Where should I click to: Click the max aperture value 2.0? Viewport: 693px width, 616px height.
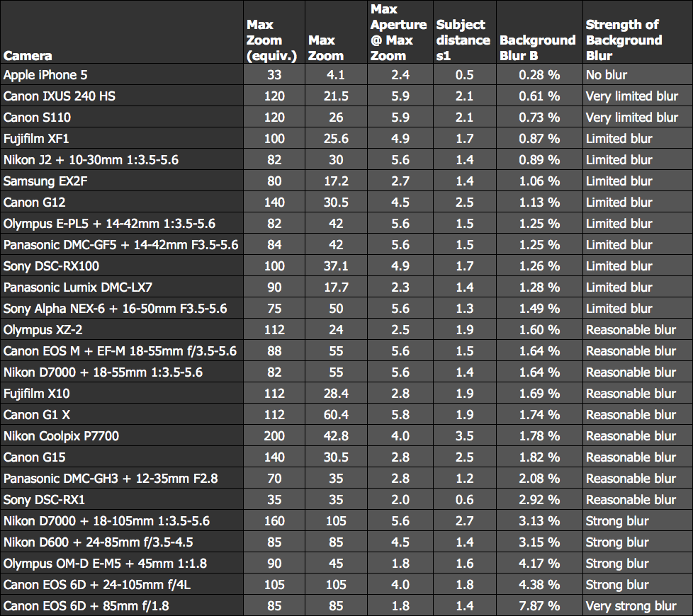[x=400, y=499]
